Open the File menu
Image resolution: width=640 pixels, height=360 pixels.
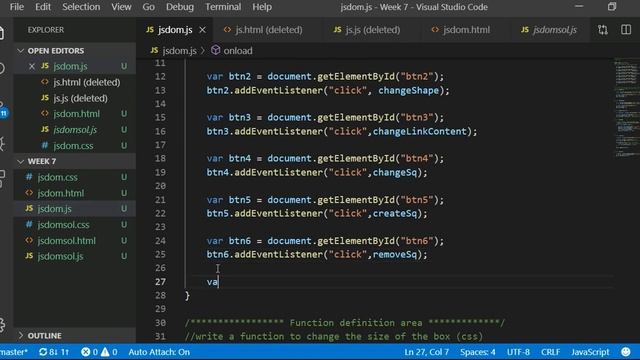pyautogui.click(x=17, y=7)
